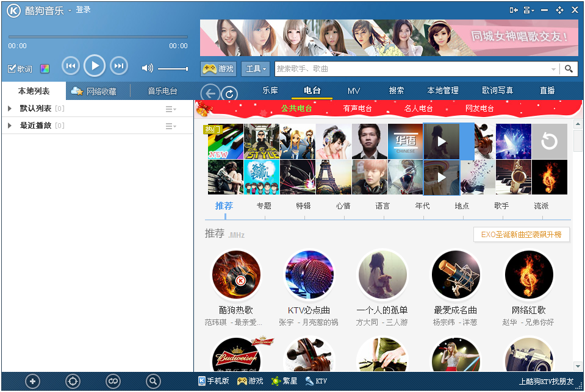Select the 歌手 filter tab
585x392 pixels.
(501, 206)
